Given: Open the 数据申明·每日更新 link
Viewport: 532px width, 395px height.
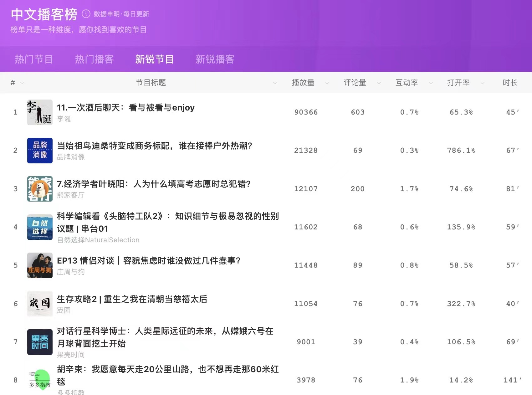Looking at the screenshot, I should coord(121,14).
